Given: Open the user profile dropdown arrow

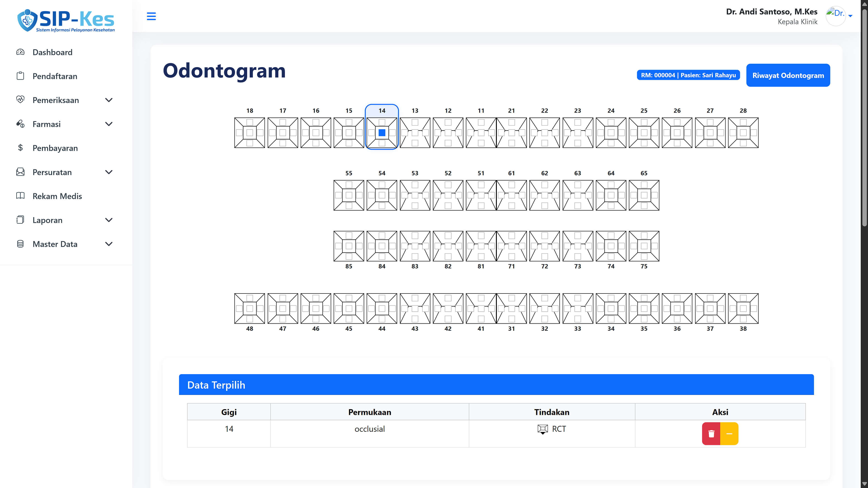Looking at the screenshot, I should (x=850, y=16).
